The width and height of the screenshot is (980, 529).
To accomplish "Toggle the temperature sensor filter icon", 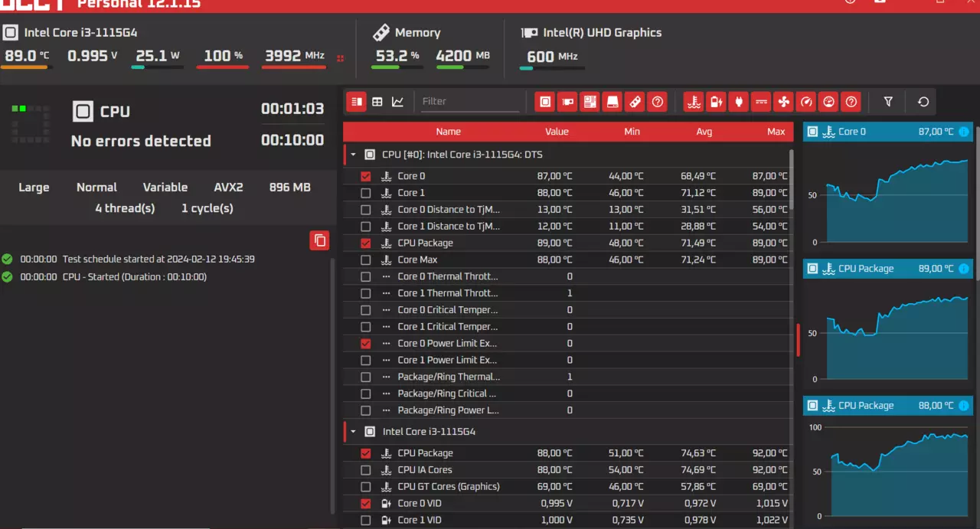I will pyautogui.click(x=694, y=101).
